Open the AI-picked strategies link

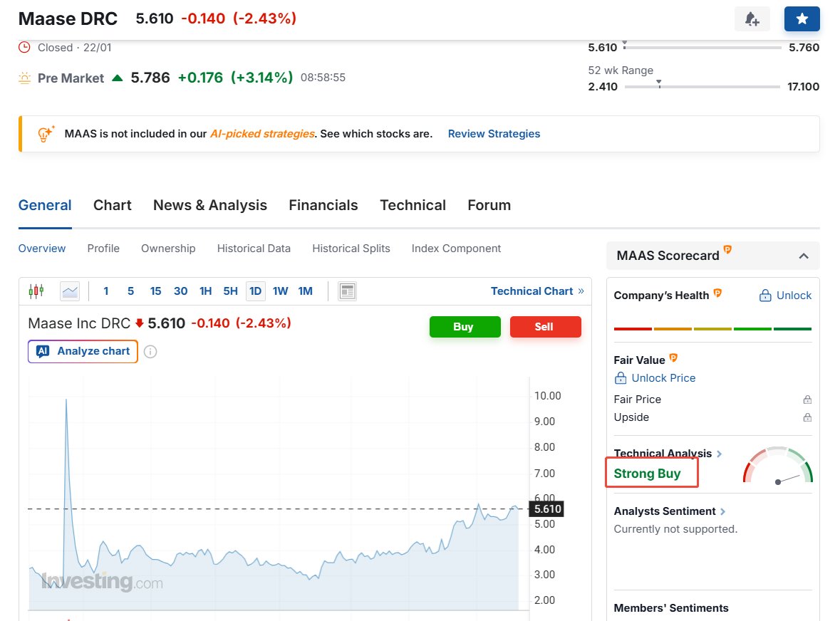262,134
